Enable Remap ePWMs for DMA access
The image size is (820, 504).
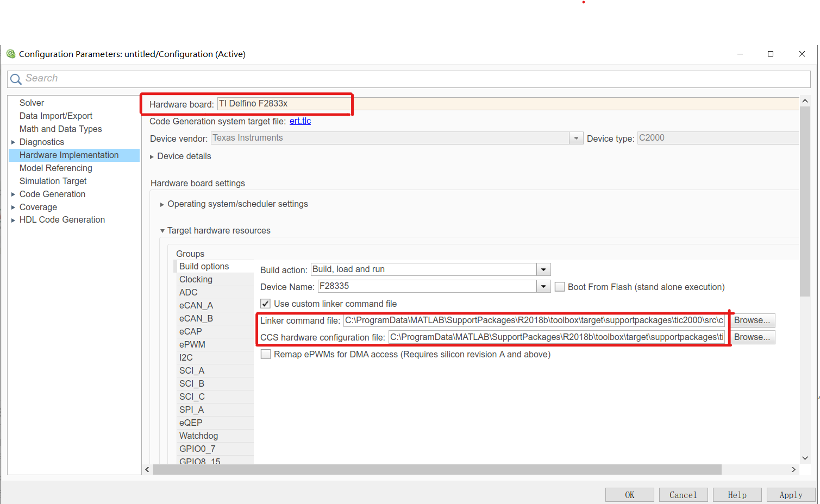tap(266, 354)
